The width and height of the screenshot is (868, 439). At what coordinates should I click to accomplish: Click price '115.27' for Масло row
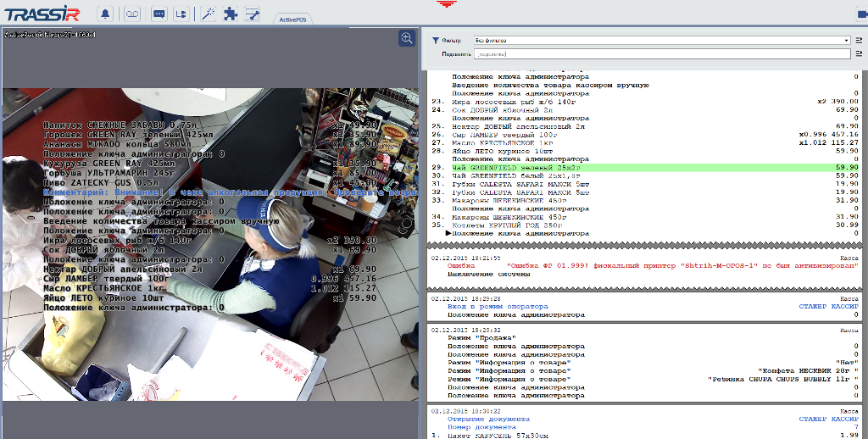coord(845,143)
